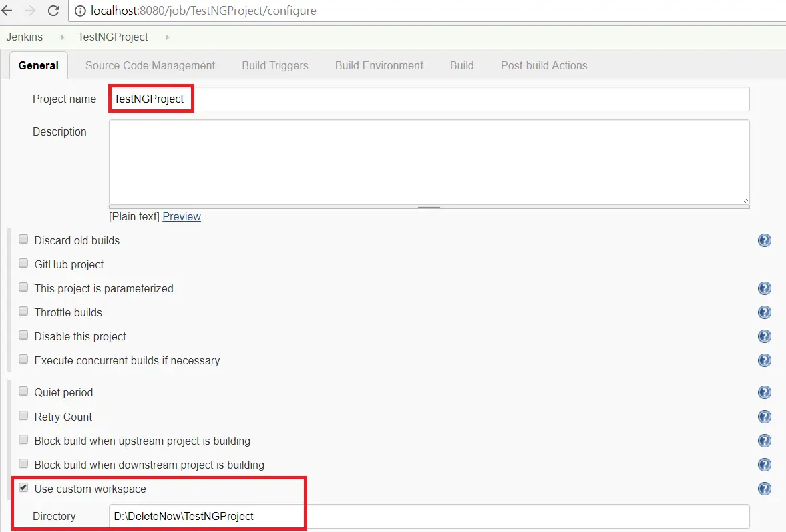Image resolution: width=786 pixels, height=532 pixels.
Task: Expand breadcrumb arrow after Jenkins
Action: 62,37
